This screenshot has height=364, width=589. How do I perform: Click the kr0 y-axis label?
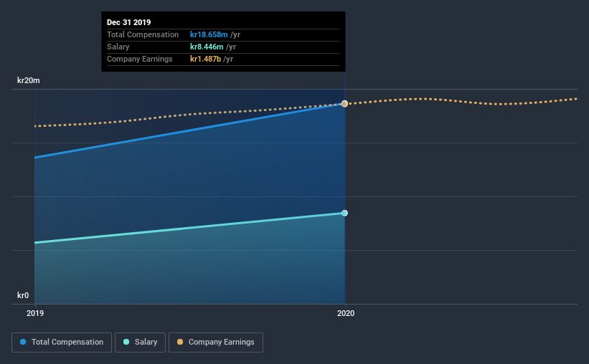click(x=23, y=295)
